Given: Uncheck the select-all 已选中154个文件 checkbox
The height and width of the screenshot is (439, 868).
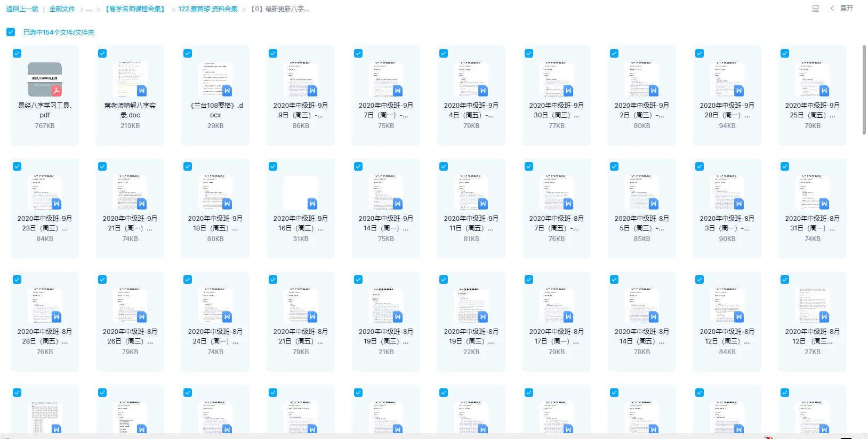Looking at the screenshot, I should click(11, 32).
